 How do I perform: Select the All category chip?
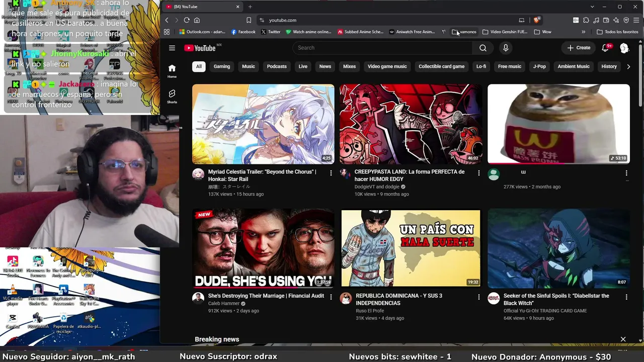point(199,66)
